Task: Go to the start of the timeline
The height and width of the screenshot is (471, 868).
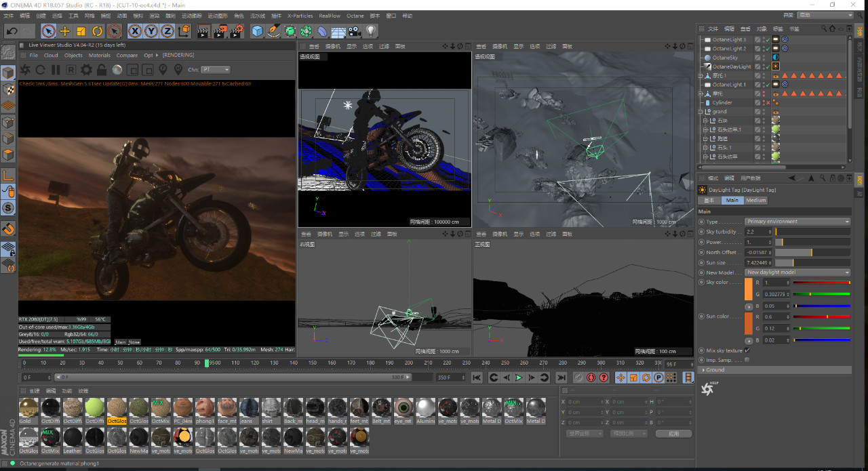Action: click(x=477, y=377)
